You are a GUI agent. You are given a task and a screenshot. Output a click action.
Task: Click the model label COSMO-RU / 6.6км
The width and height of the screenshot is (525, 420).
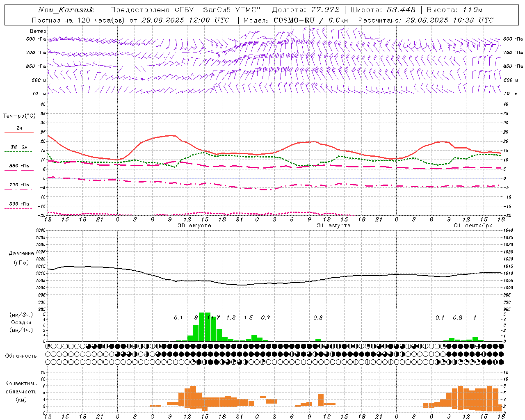point(310,20)
